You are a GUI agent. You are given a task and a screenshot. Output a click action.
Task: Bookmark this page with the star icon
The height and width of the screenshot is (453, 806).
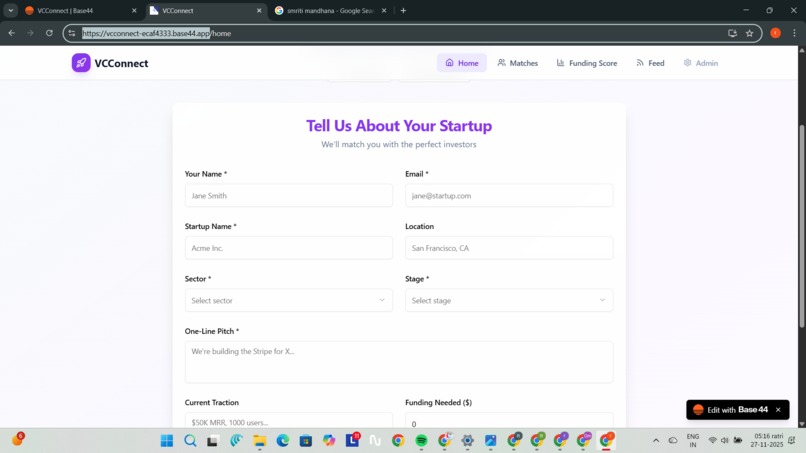pos(749,33)
